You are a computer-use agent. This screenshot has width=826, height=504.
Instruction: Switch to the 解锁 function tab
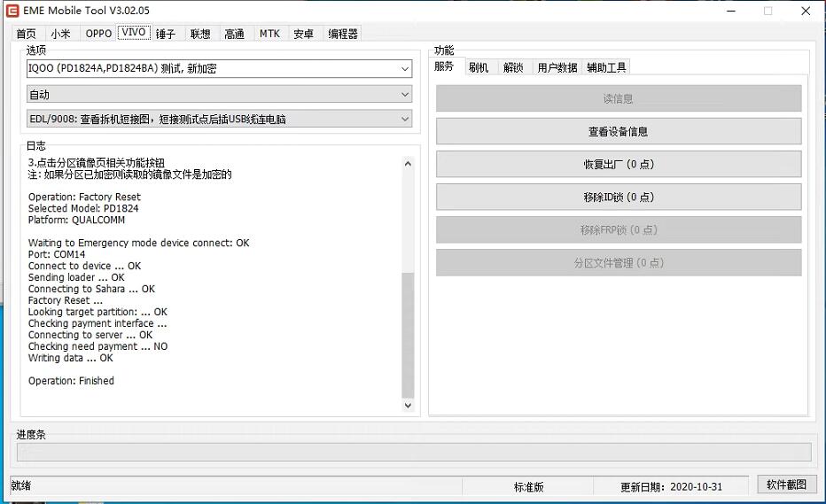click(x=513, y=67)
